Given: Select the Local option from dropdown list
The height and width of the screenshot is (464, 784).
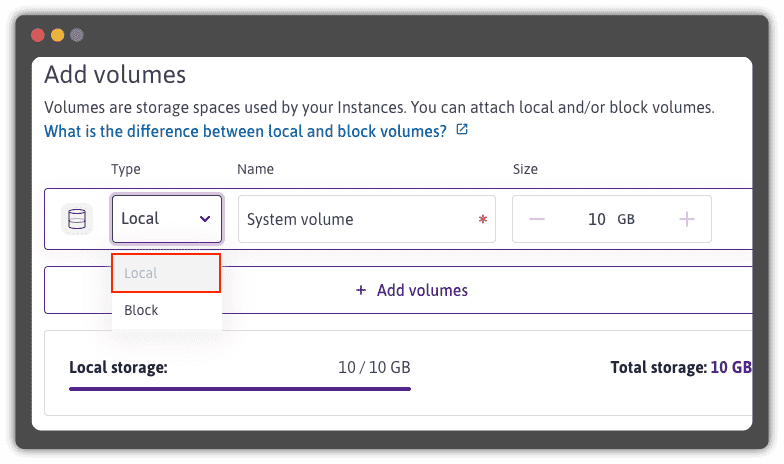Looking at the screenshot, I should click(166, 273).
